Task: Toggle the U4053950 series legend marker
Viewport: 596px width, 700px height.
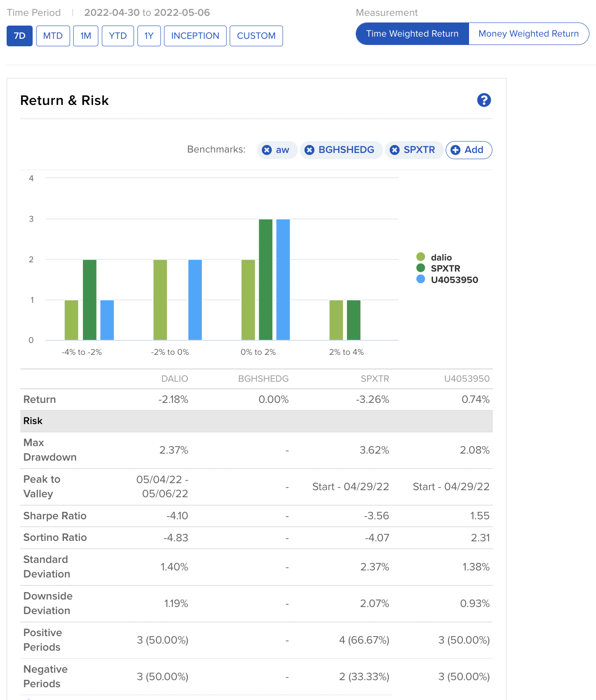Action: pos(421,279)
